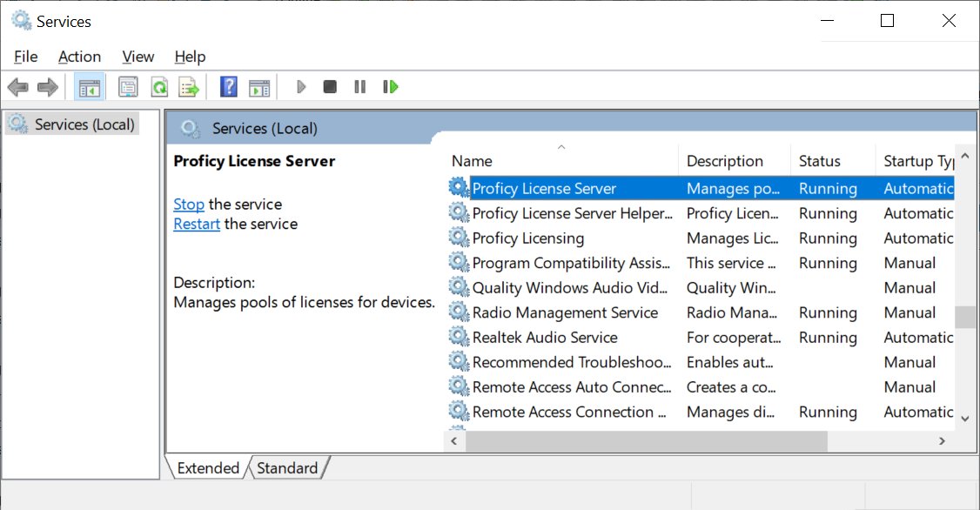This screenshot has height=510, width=980.
Task: Click the 'Creates a co...' description cell
Action: coord(731,387)
